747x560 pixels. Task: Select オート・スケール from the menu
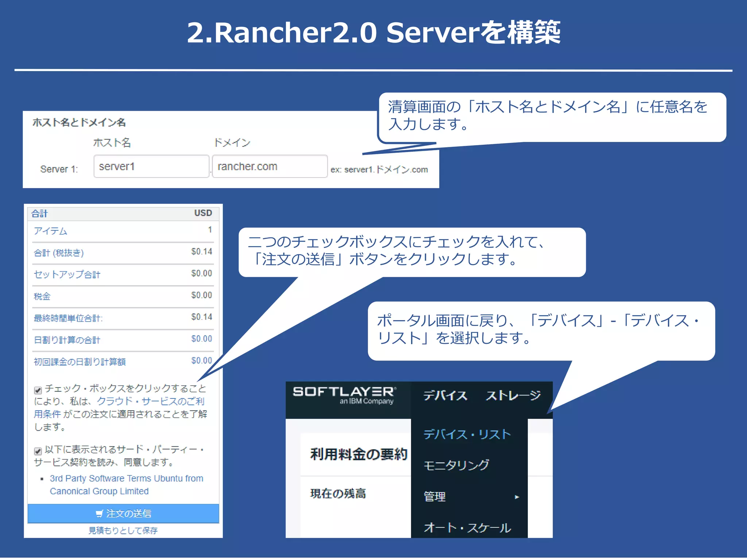point(467,528)
